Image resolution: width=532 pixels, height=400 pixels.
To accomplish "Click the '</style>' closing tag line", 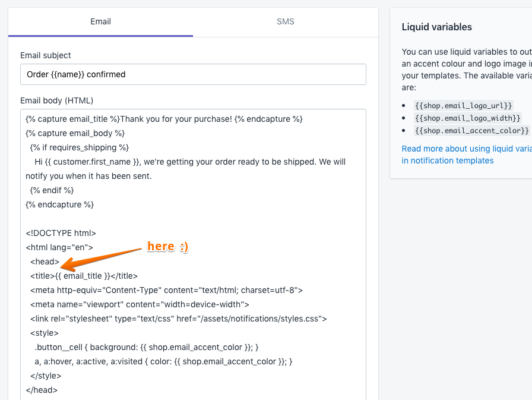I will point(46,376).
